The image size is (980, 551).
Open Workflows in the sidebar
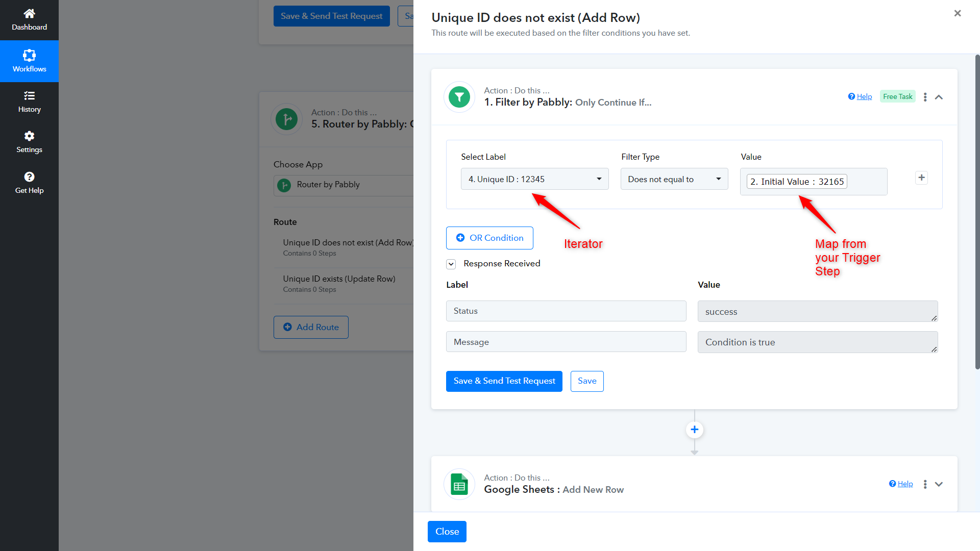coord(29,61)
